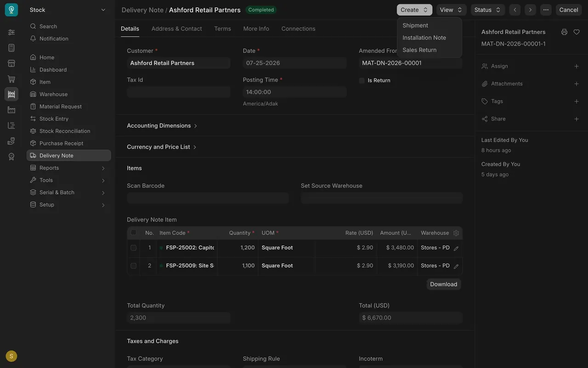Expand the Serial & Batch sidebar group
This screenshot has height=368, width=588.
(69, 192)
